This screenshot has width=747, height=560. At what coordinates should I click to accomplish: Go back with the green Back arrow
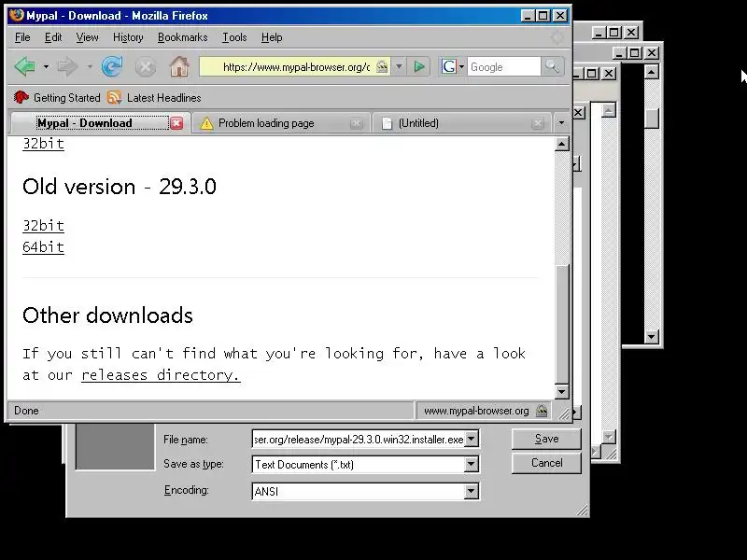point(25,66)
